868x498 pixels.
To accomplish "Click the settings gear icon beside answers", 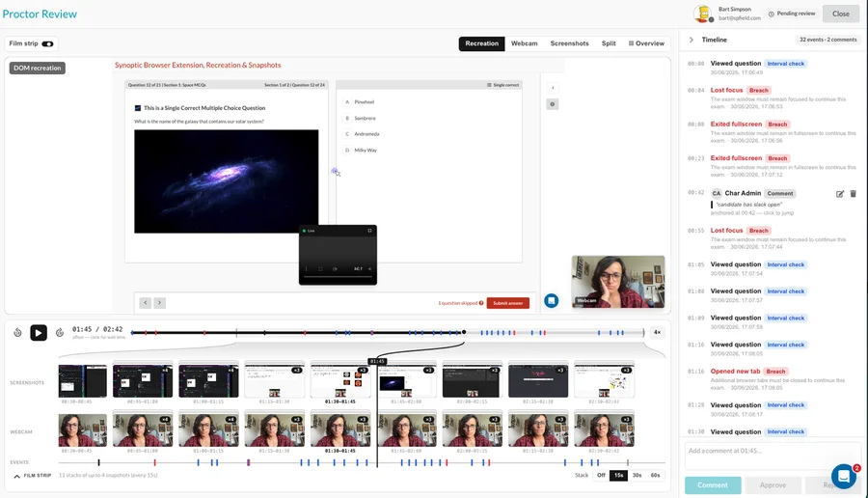I will [552, 104].
